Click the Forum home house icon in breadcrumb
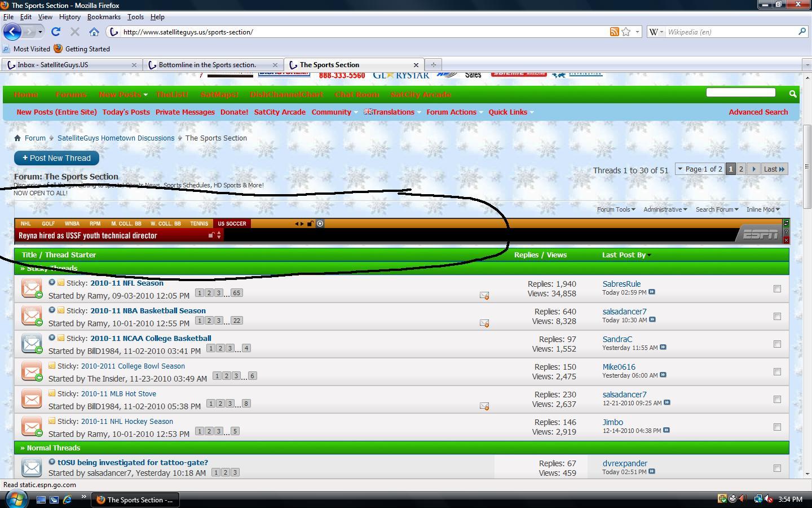 pos(17,138)
